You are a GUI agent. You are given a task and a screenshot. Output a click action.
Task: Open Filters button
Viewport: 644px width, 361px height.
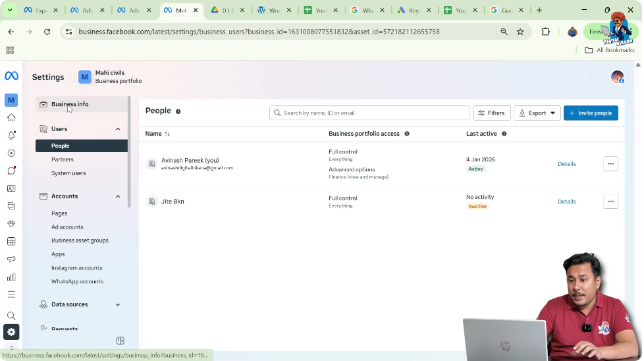click(x=492, y=113)
